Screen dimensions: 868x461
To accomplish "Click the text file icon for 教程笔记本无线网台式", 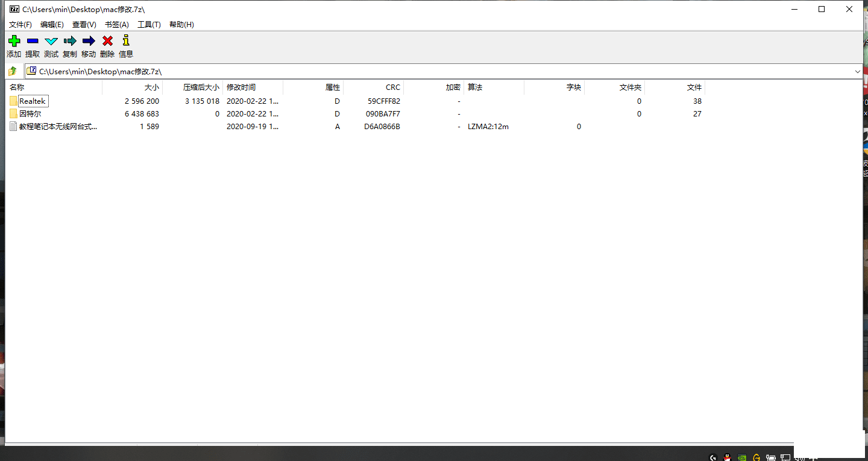I will (13, 127).
